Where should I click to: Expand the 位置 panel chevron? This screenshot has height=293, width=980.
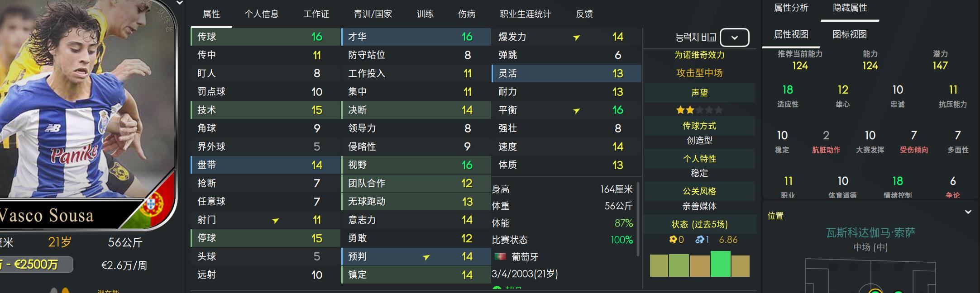click(x=968, y=212)
